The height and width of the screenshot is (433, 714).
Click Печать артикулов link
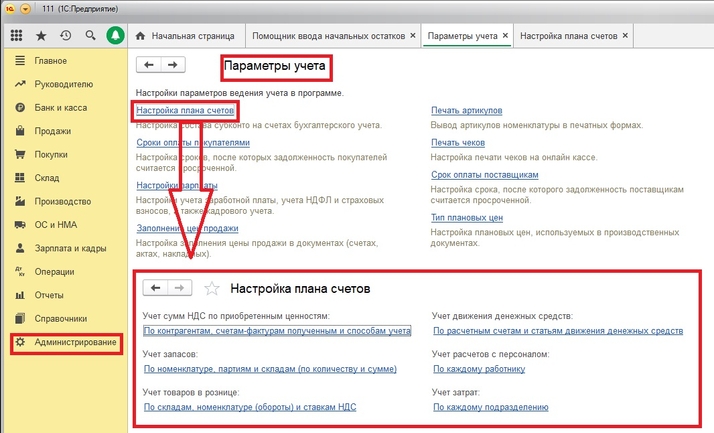466,109
